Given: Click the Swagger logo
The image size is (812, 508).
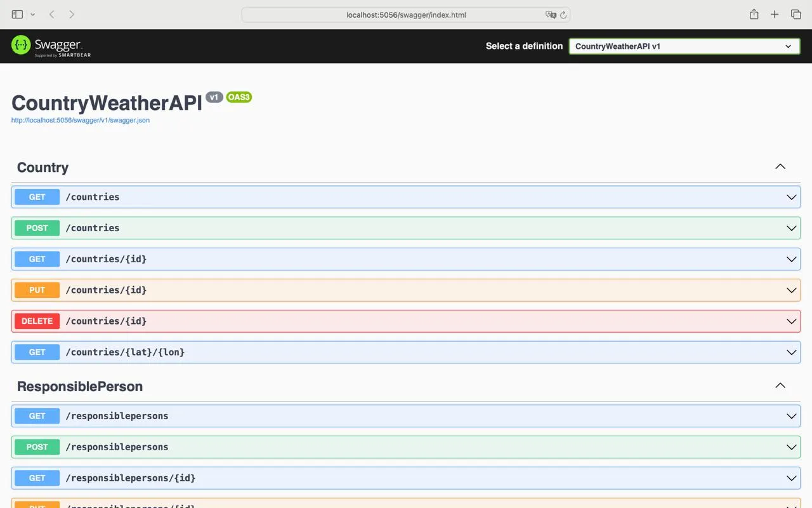Looking at the screenshot, I should pyautogui.click(x=51, y=46).
